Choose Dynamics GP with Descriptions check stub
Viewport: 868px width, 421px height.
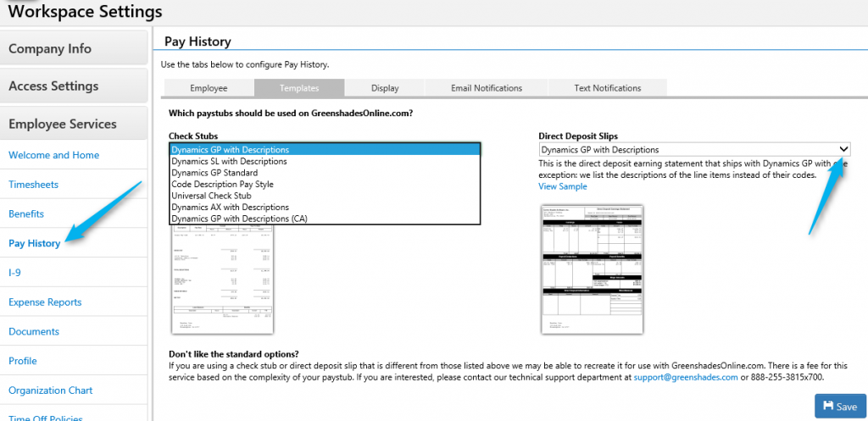click(x=325, y=149)
